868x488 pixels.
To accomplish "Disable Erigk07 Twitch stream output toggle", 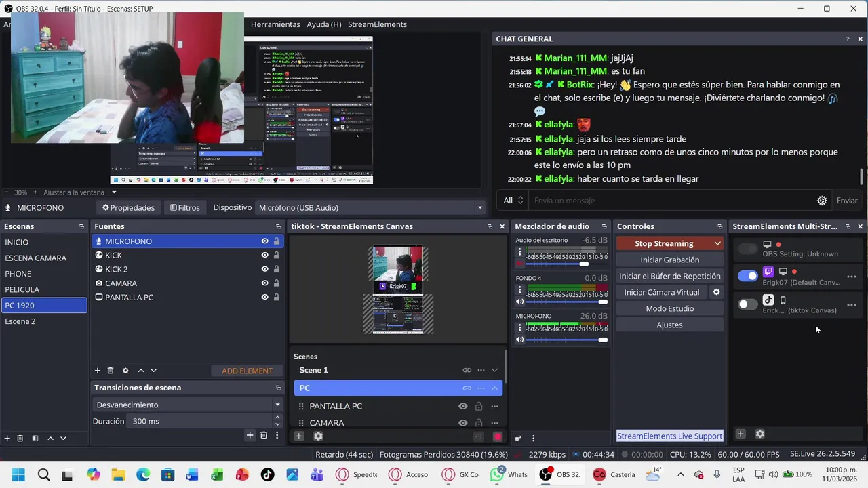I will click(748, 276).
